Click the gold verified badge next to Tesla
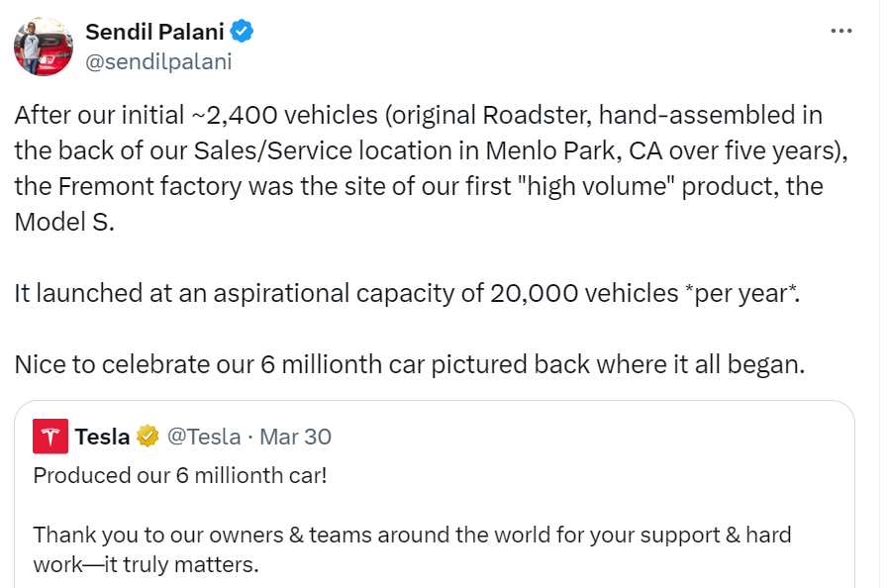This screenshot has width=889, height=588. pos(147,436)
